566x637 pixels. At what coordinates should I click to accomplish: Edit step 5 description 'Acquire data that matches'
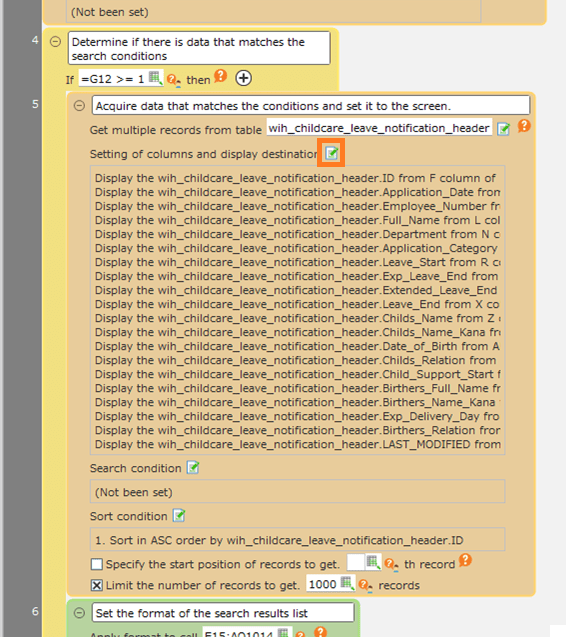(311, 106)
